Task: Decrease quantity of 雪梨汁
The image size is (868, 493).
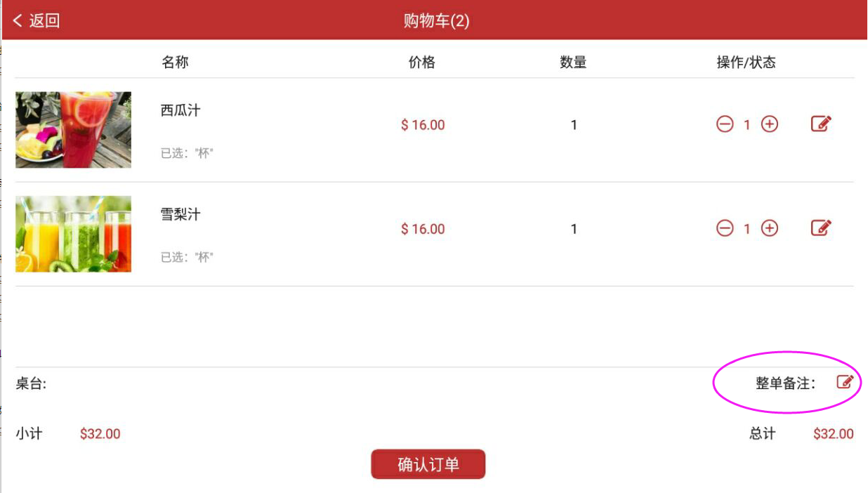Action: point(725,228)
